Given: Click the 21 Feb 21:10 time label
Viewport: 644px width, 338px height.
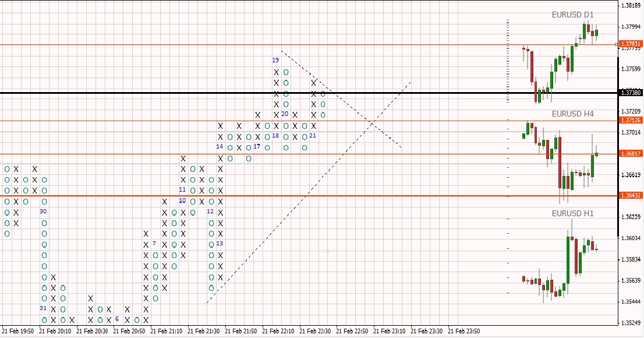Looking at the screenshot, I should click(167, 331).
